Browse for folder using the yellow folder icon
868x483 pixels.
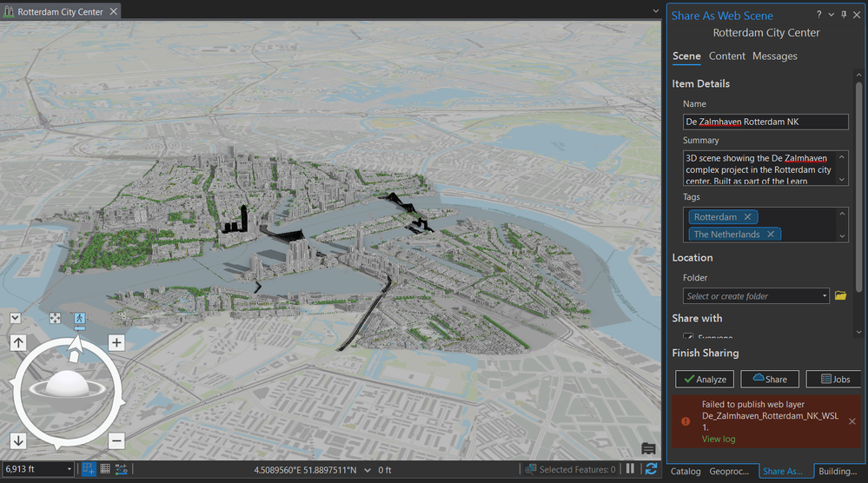point(840,296)
